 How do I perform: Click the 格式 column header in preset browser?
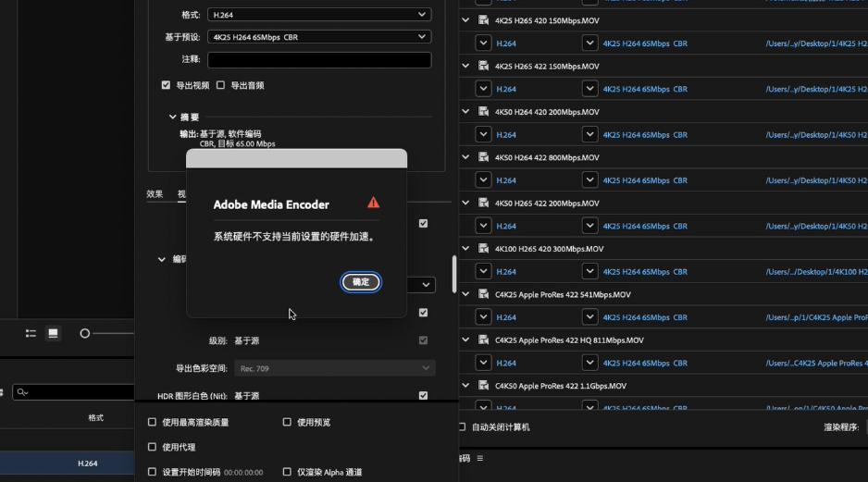click(x=95, y=418)
